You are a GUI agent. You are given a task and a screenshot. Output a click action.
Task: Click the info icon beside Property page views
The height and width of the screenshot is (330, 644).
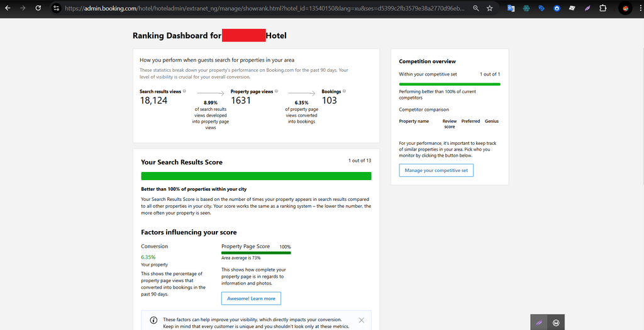[277, 91]
